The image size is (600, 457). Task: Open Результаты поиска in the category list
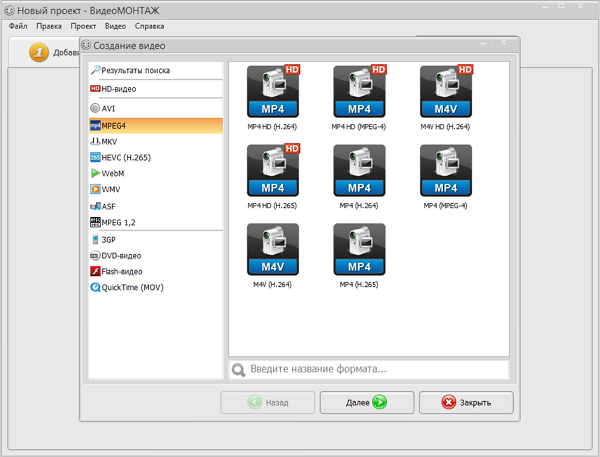pyautogui.click(x=156, y=70)
